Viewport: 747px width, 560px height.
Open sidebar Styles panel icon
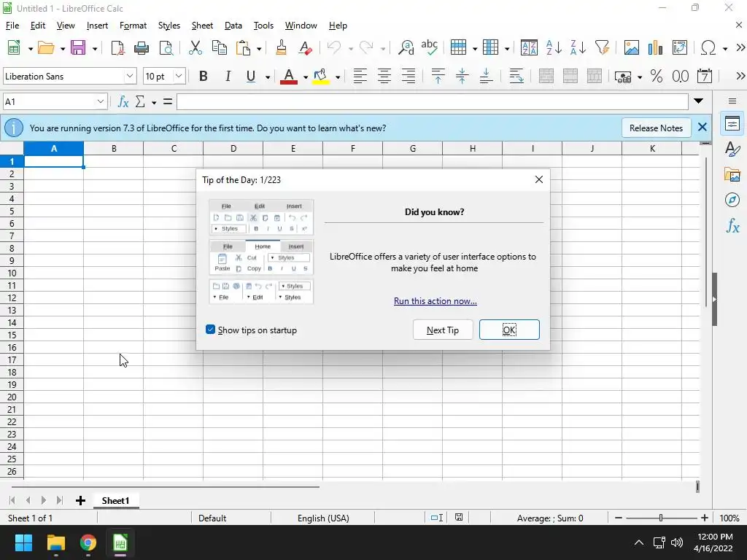(732, 149)
